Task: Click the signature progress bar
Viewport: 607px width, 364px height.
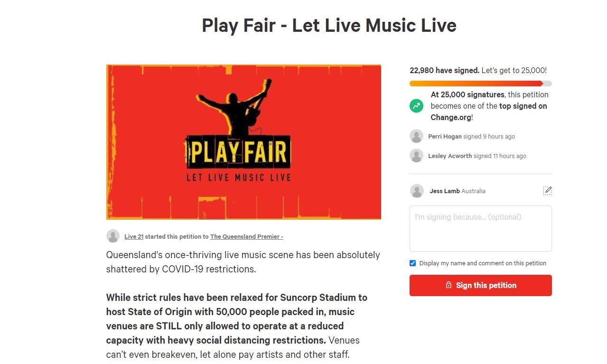Action: (x=480, y=83)
